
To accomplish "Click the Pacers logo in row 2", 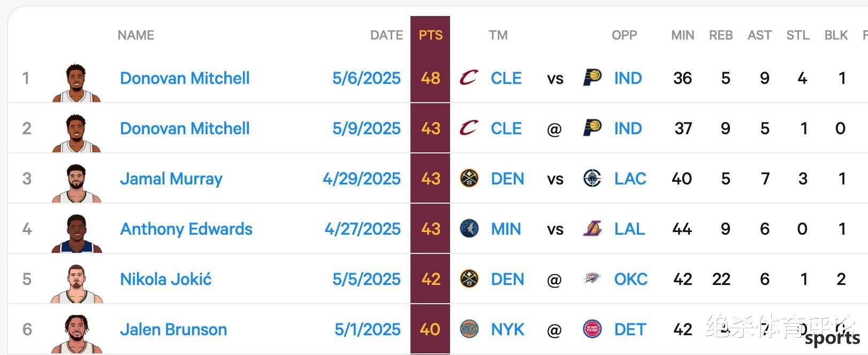I will (592, 128).
